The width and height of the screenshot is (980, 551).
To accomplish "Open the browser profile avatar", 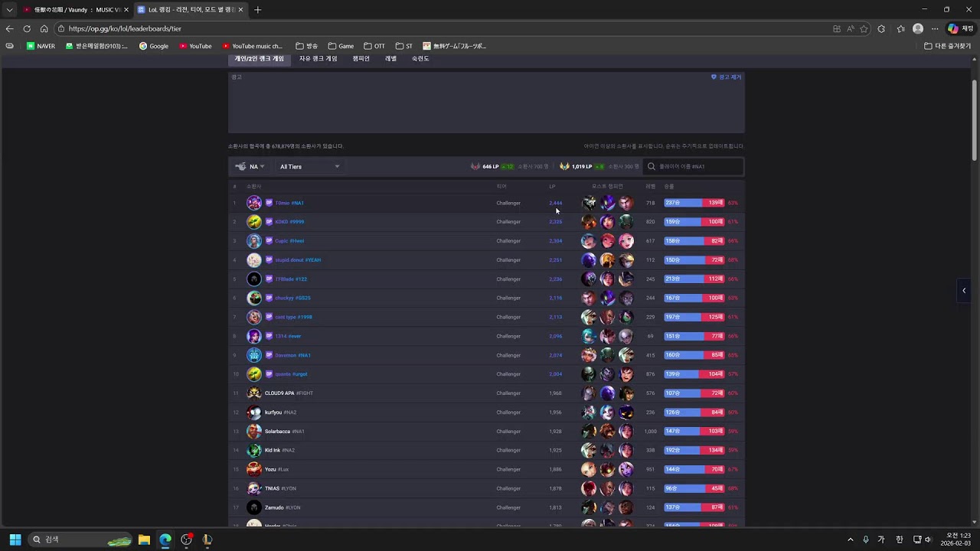I will 918,29.
